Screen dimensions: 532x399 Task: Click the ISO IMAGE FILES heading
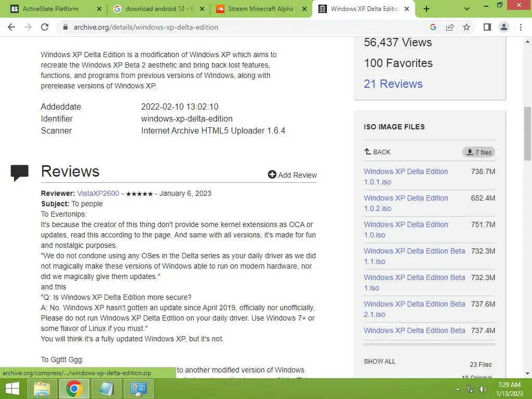click(x=394, y=127)
